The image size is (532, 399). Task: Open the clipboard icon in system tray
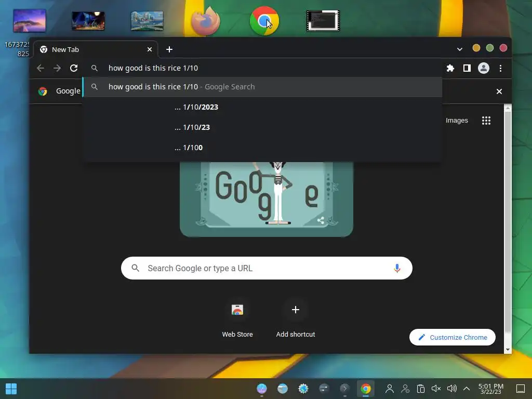tap(421, 389)
